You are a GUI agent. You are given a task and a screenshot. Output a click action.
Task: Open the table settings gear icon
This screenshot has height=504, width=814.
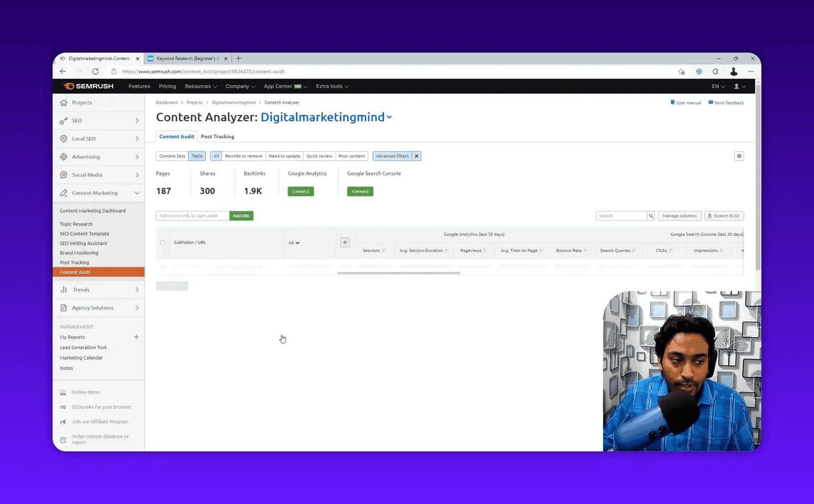pyautogui.click(x=739, y=156)
